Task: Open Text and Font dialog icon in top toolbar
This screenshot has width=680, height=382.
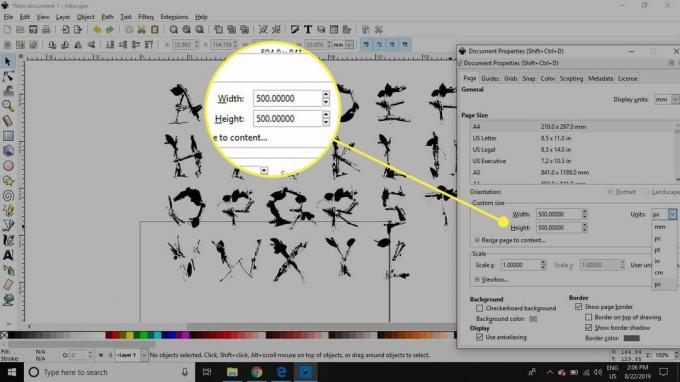Action: 307,29
